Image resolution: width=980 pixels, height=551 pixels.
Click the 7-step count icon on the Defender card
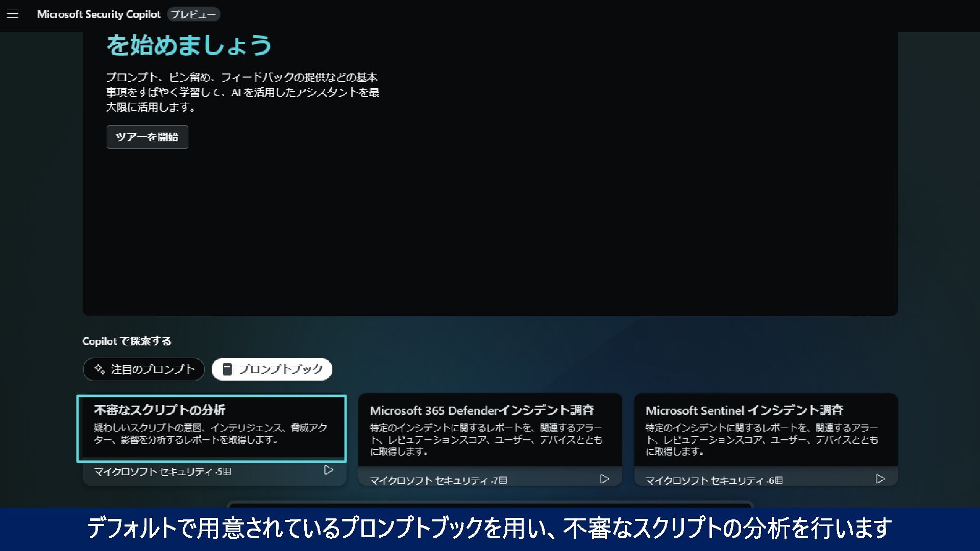(503, 481)
